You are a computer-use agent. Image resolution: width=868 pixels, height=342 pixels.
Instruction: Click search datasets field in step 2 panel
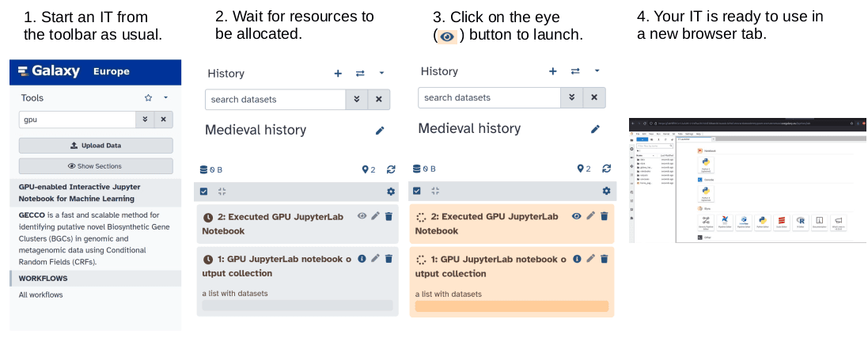pyautogui.click(x=275, y=99)
